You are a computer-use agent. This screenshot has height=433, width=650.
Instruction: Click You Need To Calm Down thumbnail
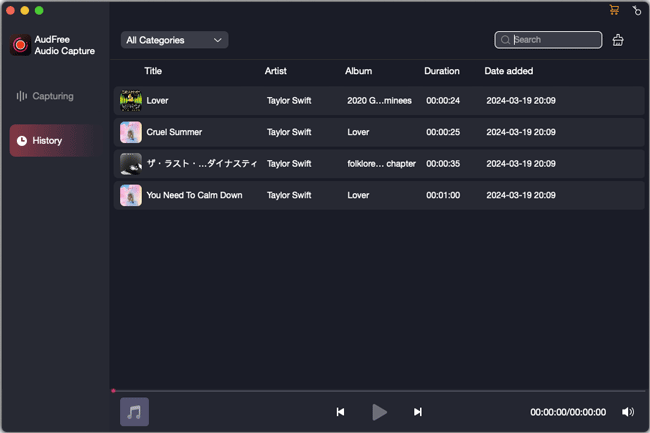[x=131, y=195]
